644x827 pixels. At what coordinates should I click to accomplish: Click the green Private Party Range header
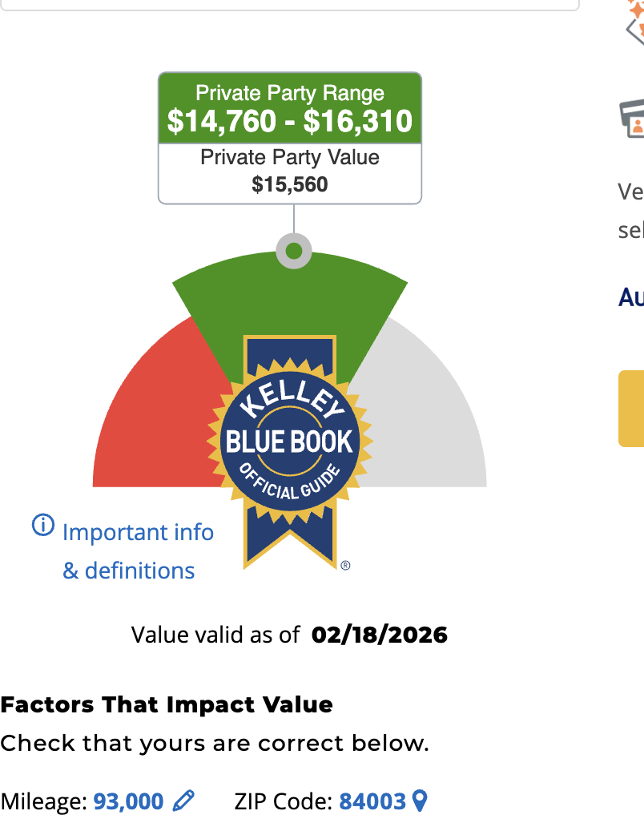pyautogui.click(x=290, y=108)
